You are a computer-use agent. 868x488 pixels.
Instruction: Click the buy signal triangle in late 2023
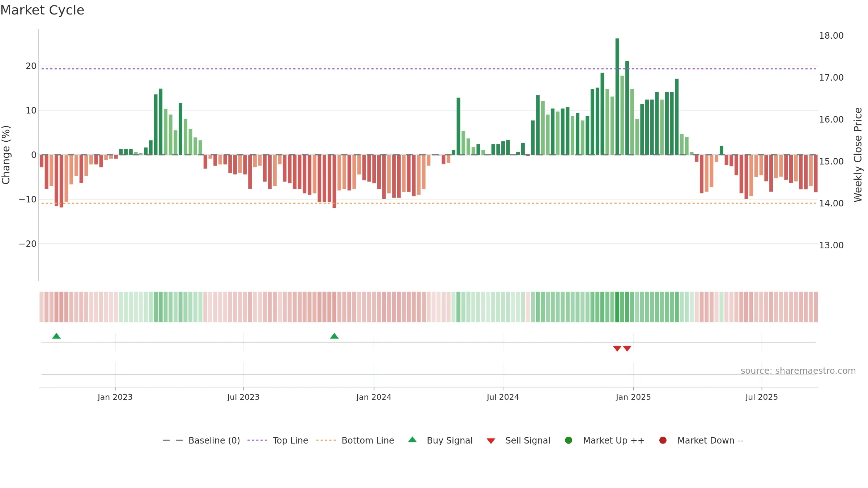point(334,336)
